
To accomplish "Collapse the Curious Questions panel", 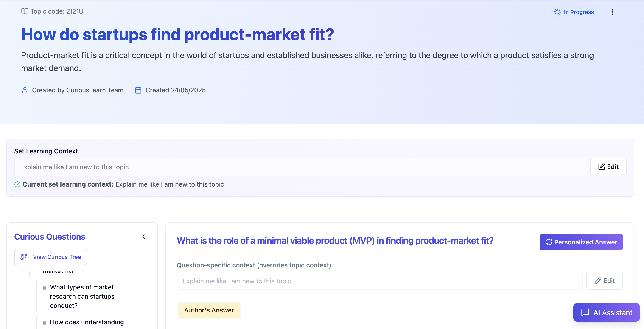I will click(144, 237).
